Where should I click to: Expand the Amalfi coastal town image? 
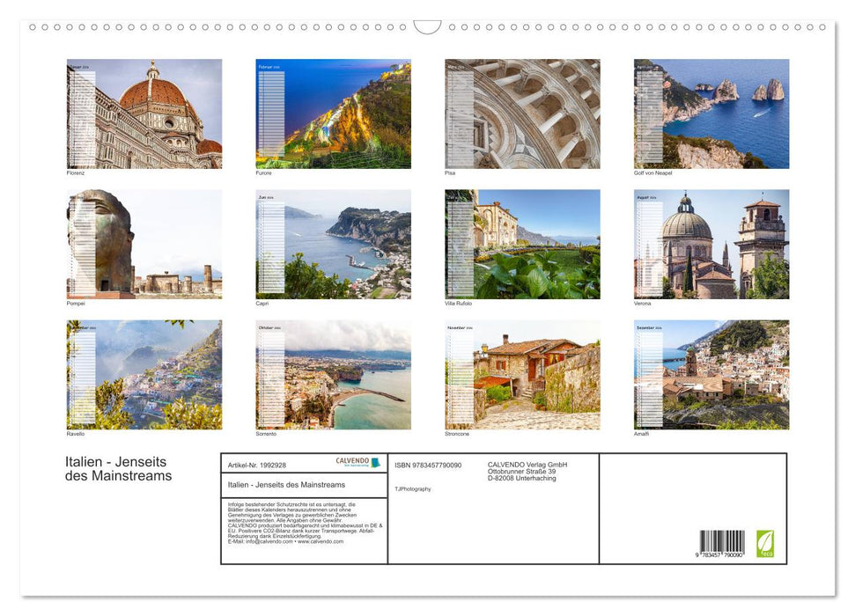711,373
